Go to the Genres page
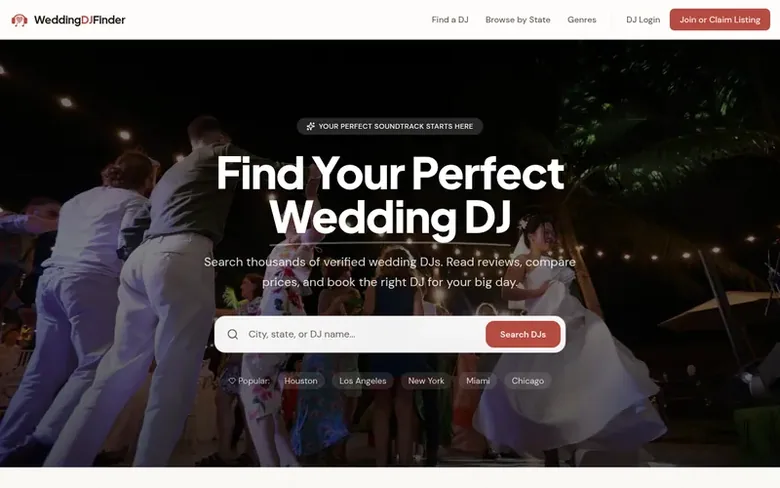 click(x=582, y=20)
